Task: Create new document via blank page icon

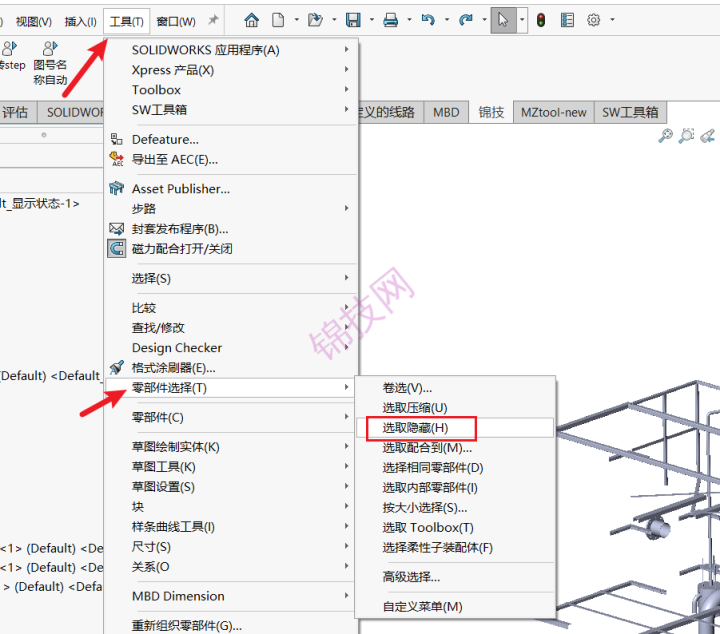Action: pyautogui.click(x=278, y=20)
